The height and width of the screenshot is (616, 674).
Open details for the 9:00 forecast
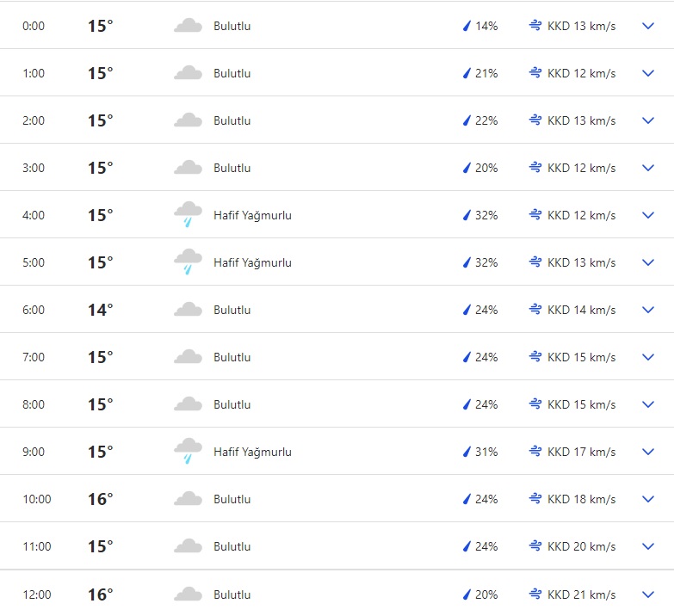648,452
